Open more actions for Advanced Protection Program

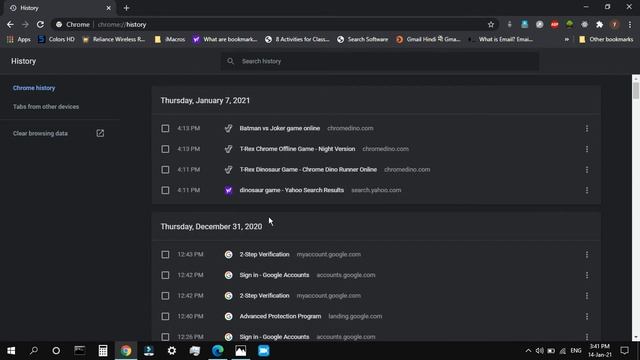click(587, 316)
